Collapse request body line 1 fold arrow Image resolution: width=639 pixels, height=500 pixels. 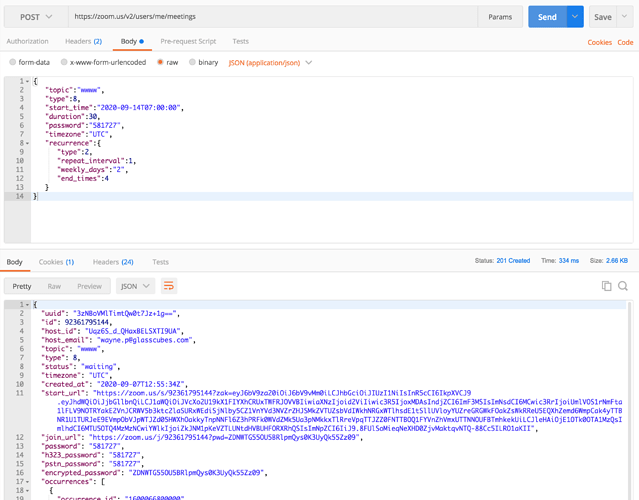(27, 81)
